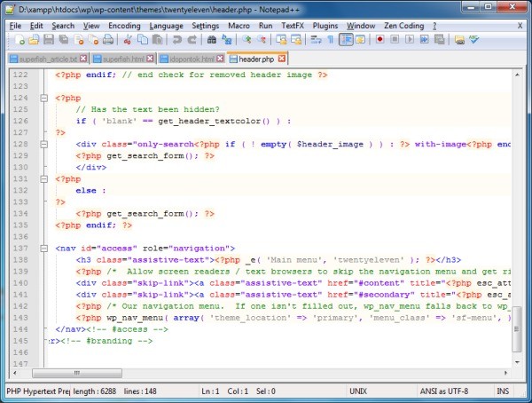Click the horizontal scrollbar right arrow
This screenshot has height=403, width=532.
pyautogui.click(x=506, y=373)
